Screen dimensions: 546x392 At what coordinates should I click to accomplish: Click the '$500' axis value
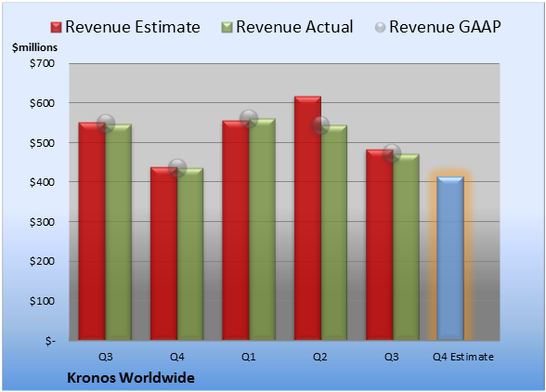pyautogui.click(x=42, y=143)
